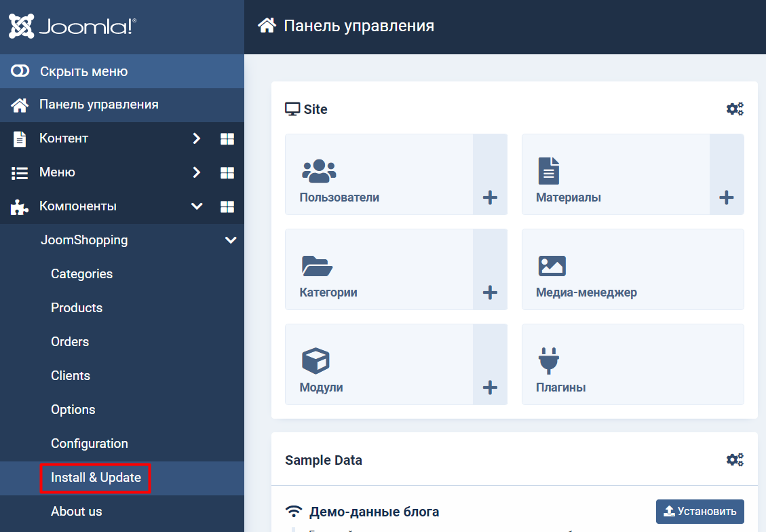This screenshot has height=532, width=766.
Task: Click the Меню list icon
Action: coord(20,173)
